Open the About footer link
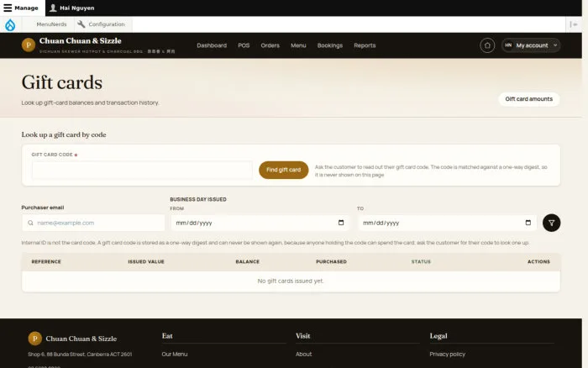Viewport: 588px width, 368px height. coord(304,354)
